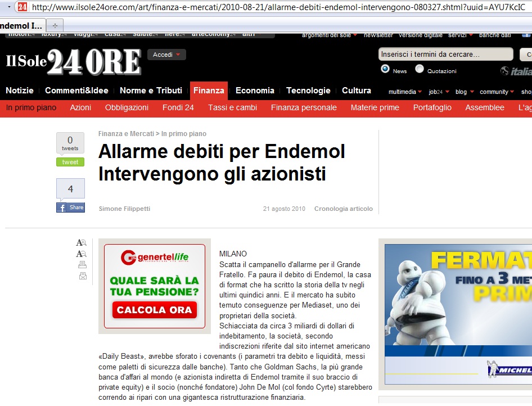Share the article on Facebook
Viewport: 532px width, 406px height.
tap(70, 207)
